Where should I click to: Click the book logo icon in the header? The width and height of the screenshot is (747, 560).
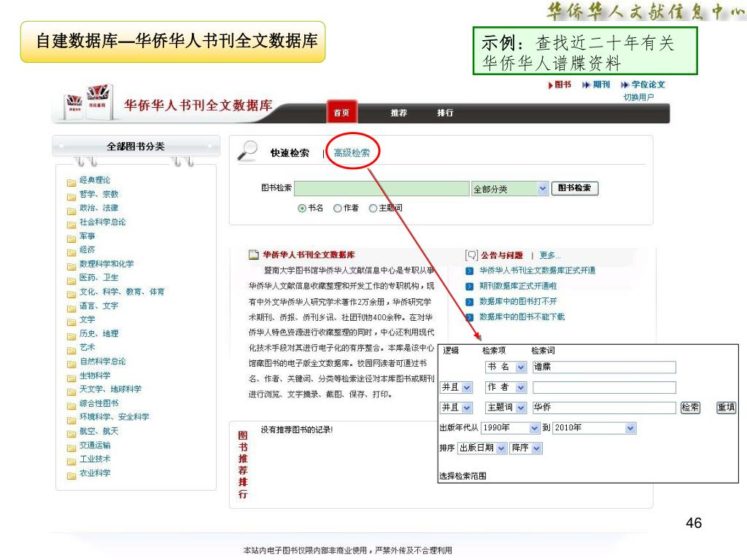(88, 101)
